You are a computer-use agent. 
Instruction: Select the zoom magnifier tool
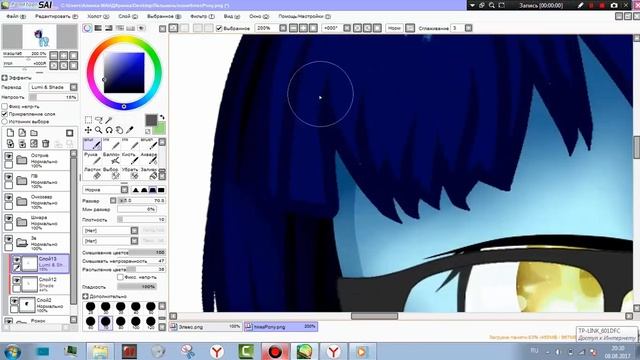click(99, 130)
